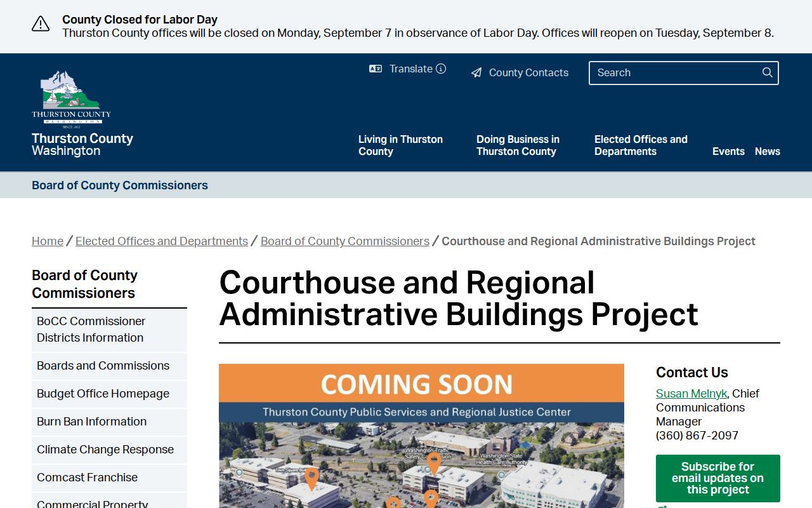Click the Thurston County Washington site name

point(82,144)
